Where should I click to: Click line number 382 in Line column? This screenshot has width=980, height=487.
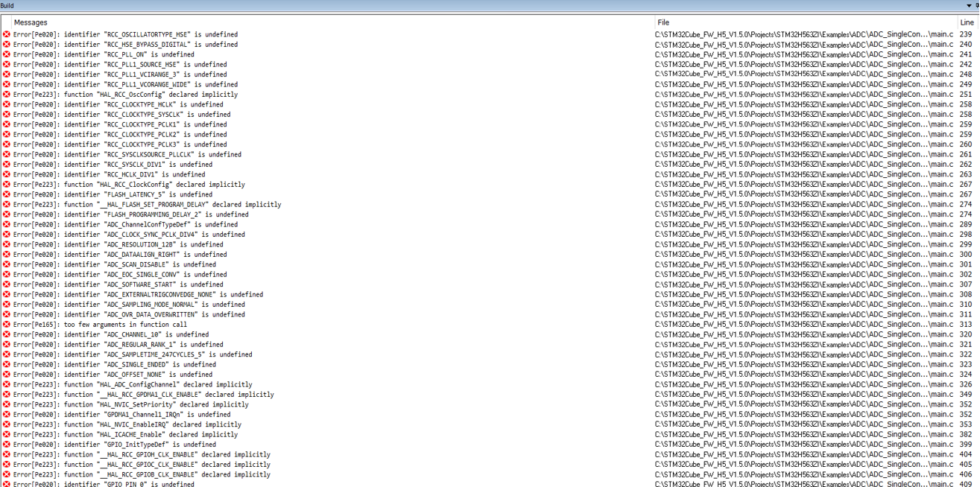[965, 434]
